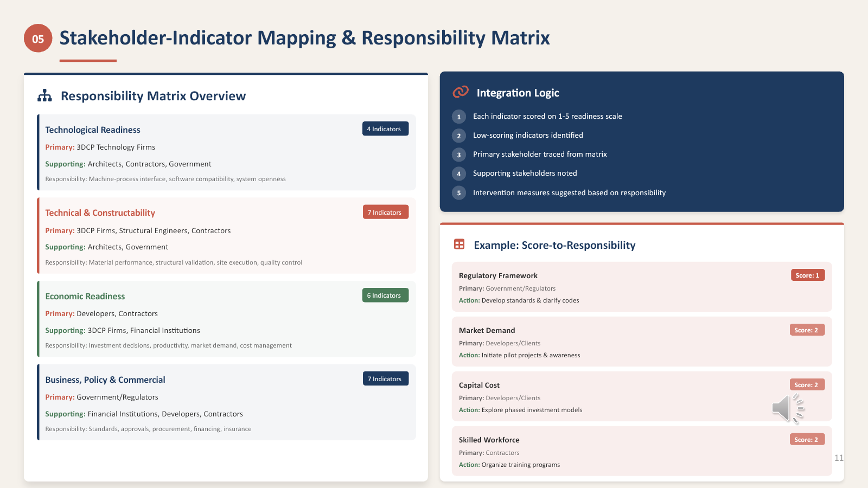Click 'Responsibility: Material performance, structural validation' line

point(174,262)
